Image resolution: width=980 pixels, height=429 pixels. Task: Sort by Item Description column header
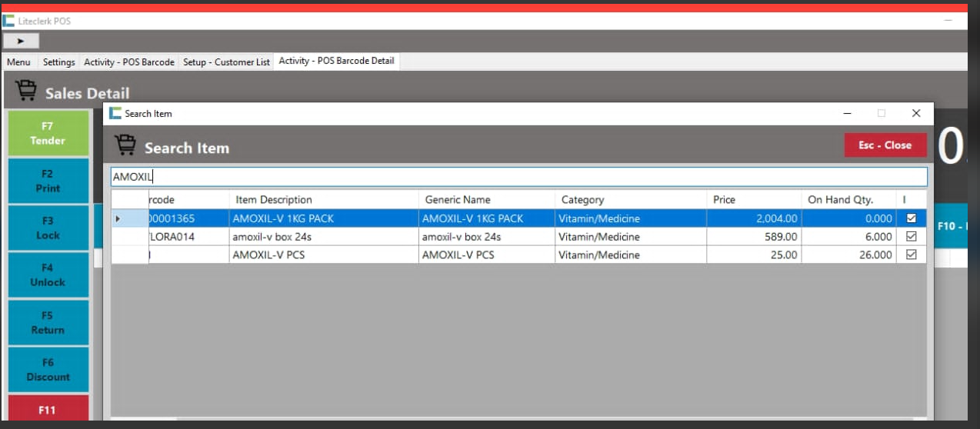324,200
